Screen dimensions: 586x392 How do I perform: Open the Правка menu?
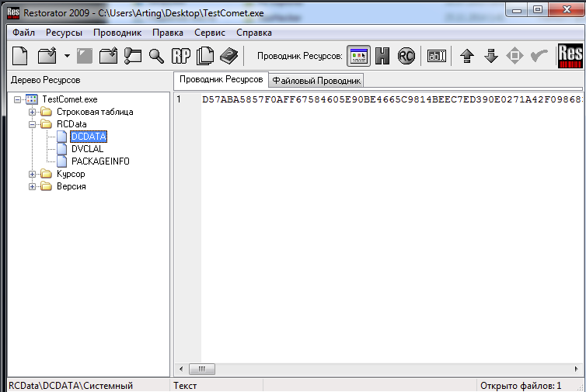168,33
